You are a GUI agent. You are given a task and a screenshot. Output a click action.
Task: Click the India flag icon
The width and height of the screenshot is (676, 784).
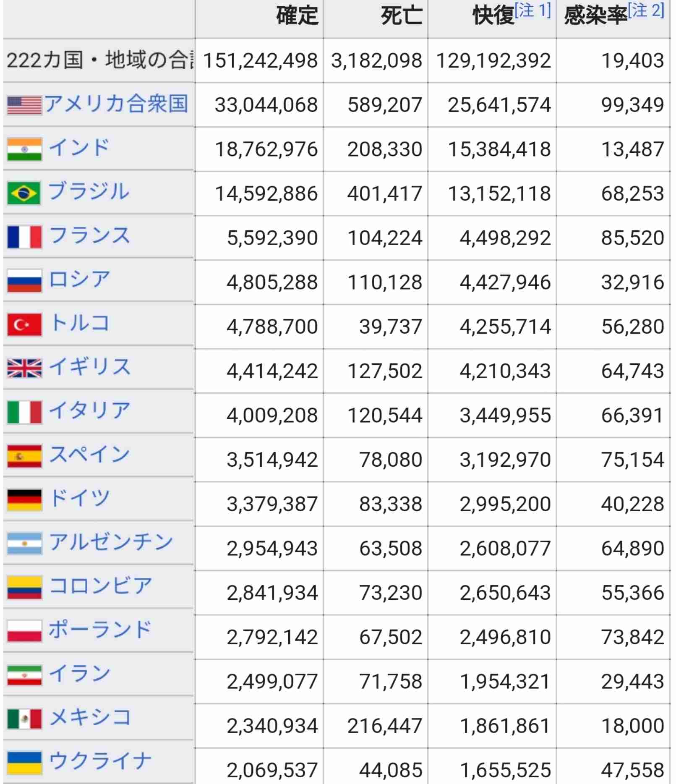point(24,149)
